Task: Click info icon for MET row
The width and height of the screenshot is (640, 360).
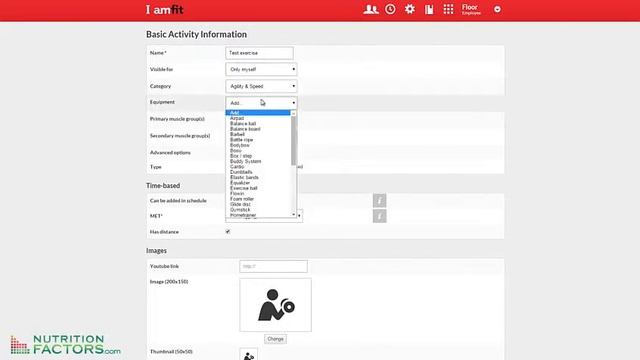Action: 379,216
